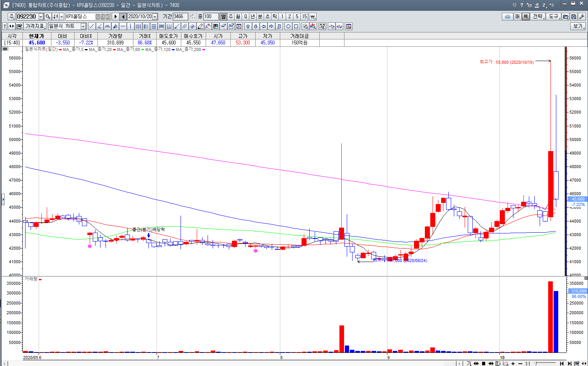The width and height of the screenshot is (588, 366).
Task: Open chart file with folder icon
Action: (566, 17)
